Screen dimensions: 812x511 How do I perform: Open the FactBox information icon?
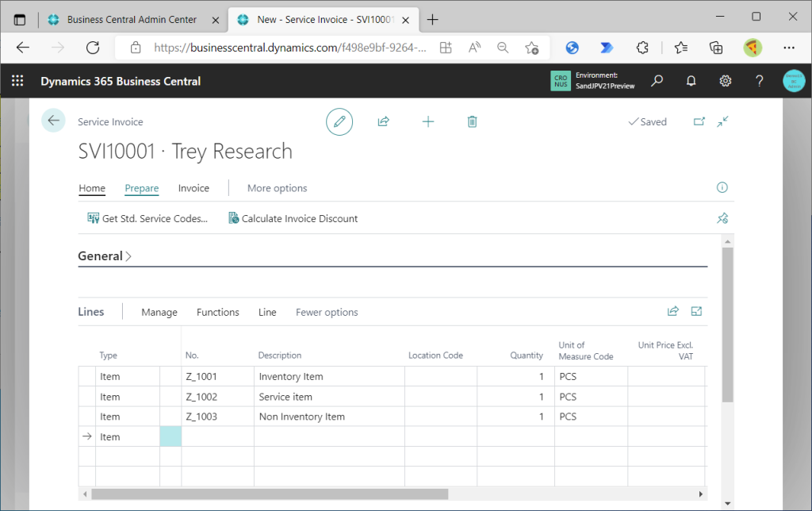(722, 187)
